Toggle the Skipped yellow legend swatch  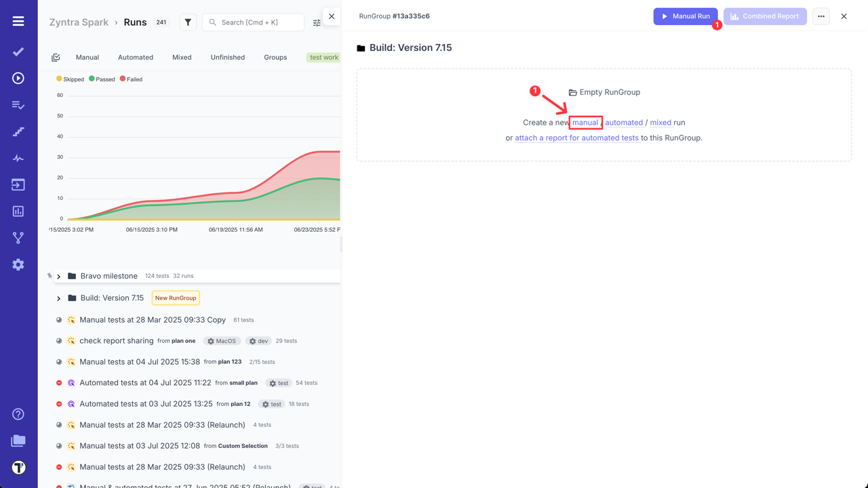click(x=59, y=79)
